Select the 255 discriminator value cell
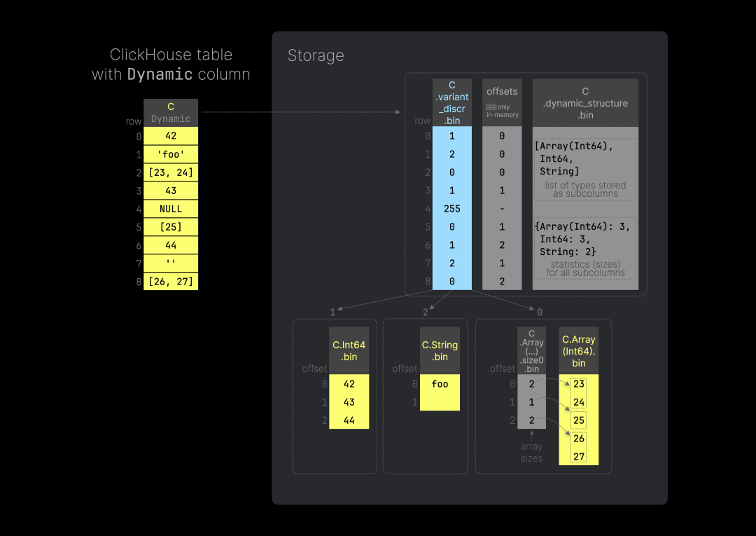Image resolution: width=756 pixels, height=536 pixels. pyautogui.click(x=452, y=209)
